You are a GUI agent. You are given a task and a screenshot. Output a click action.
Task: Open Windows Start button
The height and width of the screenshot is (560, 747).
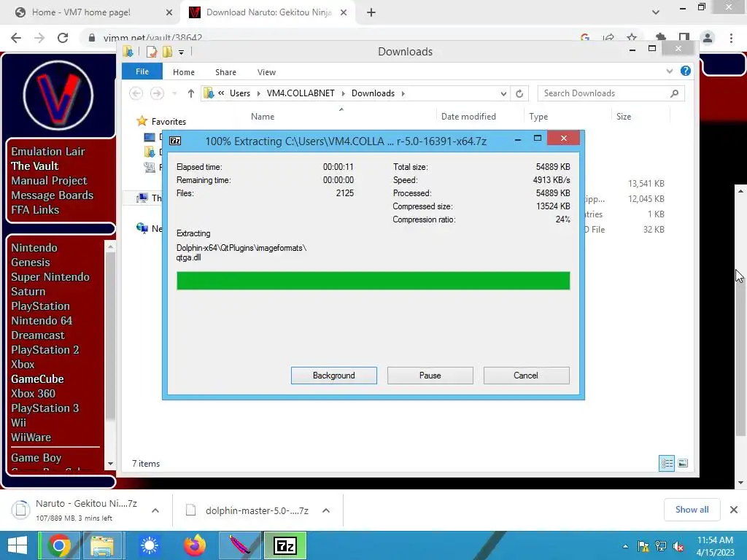[x=18, y=545]
